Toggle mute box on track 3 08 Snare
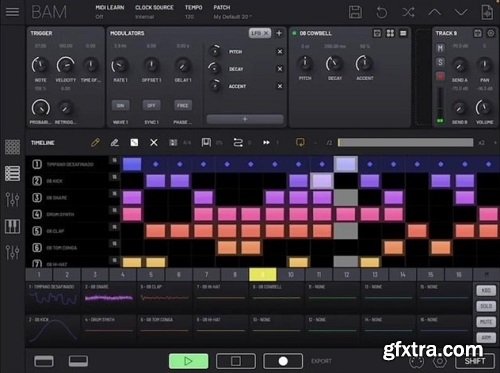Image resolution: width=500 pixels, height=373 pixels. 114,193
